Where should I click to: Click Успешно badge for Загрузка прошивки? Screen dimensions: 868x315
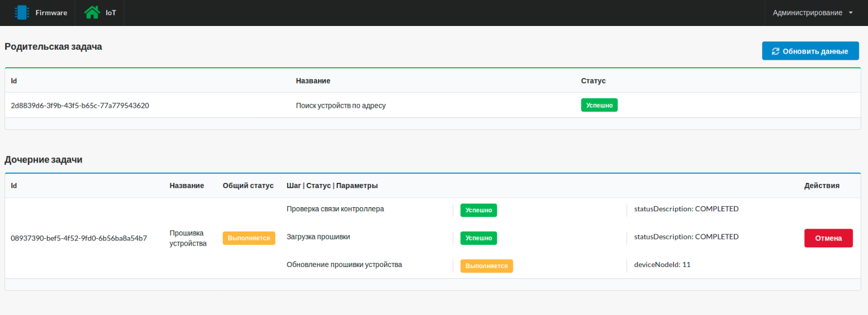pyautogui.click(x=478, y=238)
